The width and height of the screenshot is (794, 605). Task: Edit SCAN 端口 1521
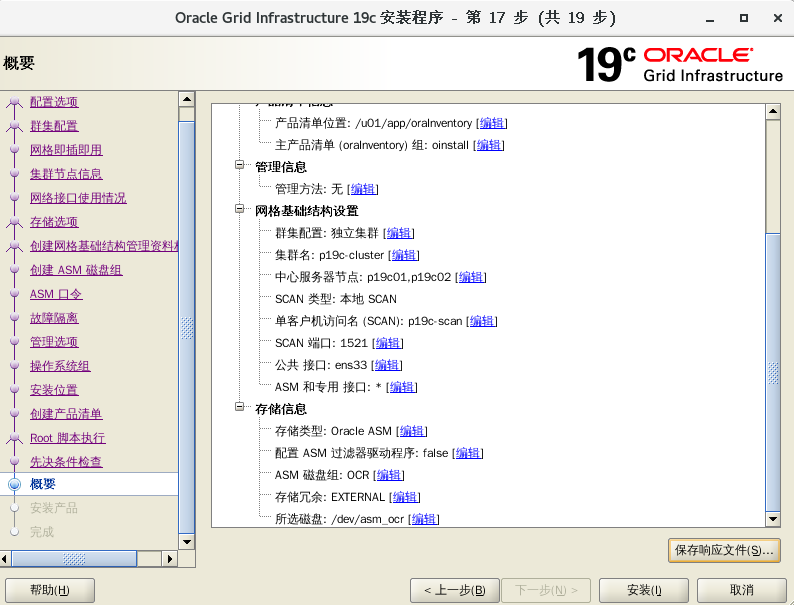pos(388,343)
